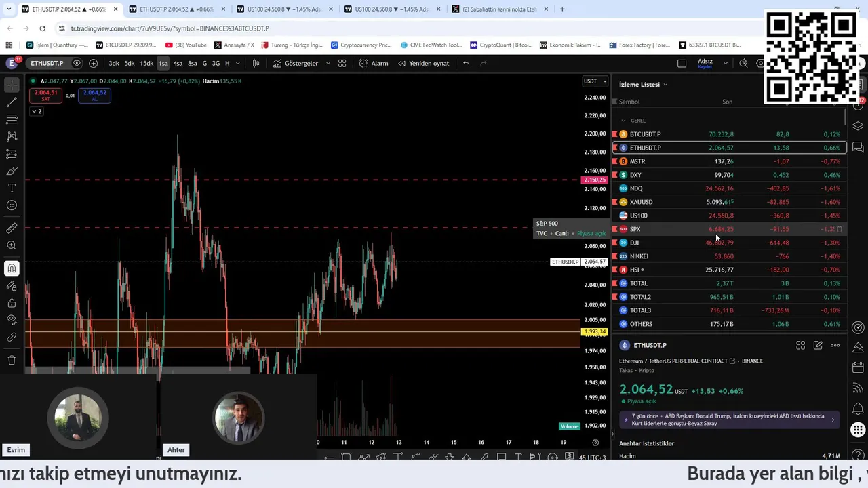Click the redo arrow
The width and height of the screenshot is (868, 488).
(x=484, y=63)
